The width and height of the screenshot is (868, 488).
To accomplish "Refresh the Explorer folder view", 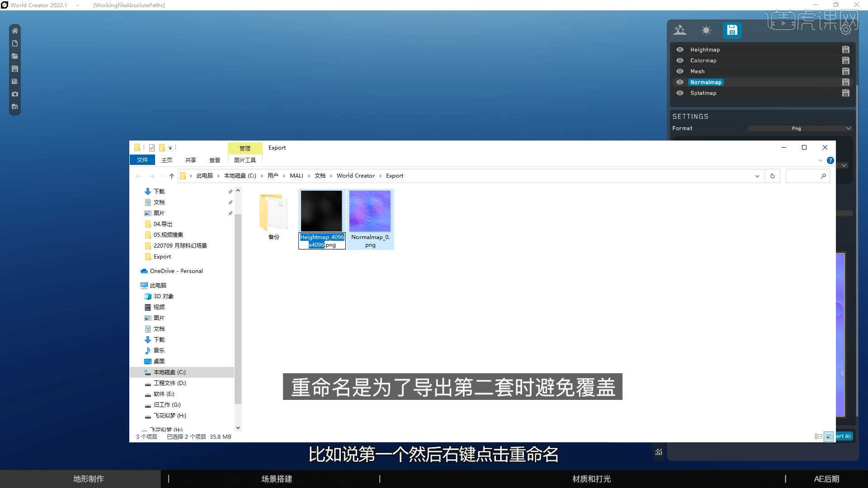I will point(773,176).
